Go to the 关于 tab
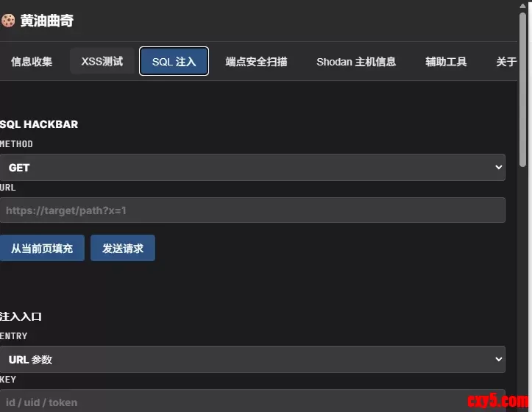Screen dimensions: 532x412 (x=506, y=62)
